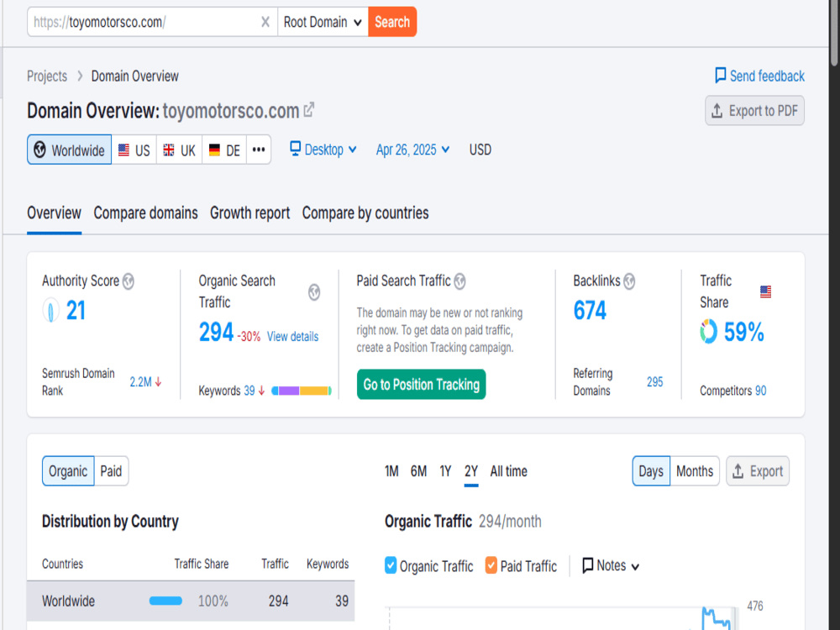
Task: Select the US flag database
Action: point(134,150)
